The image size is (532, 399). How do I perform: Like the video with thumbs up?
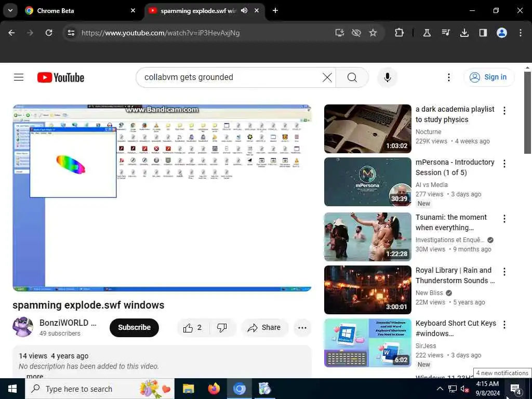pos(192,327)
